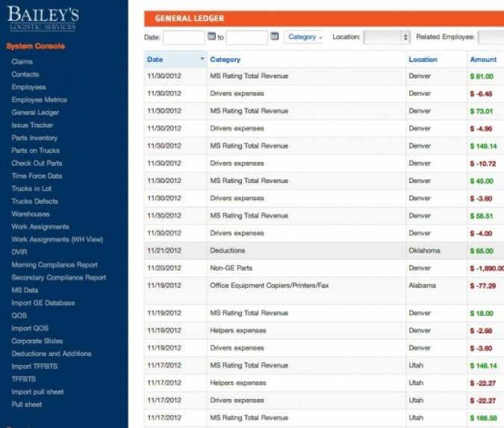Image resolution: width=504 pixels, height=428 pixels.
Task: Open the start date calendar picker icon
Action: [x=211, y=36]
